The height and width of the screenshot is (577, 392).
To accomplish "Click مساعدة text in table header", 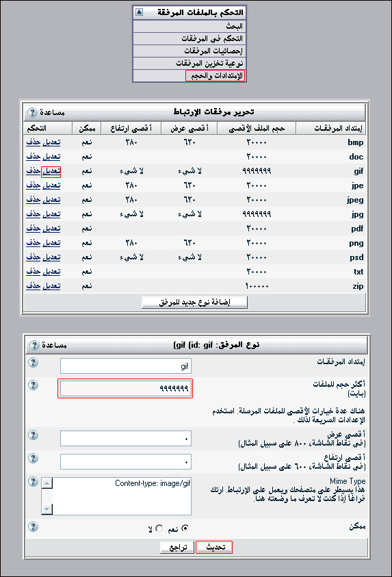I will 52,112.
